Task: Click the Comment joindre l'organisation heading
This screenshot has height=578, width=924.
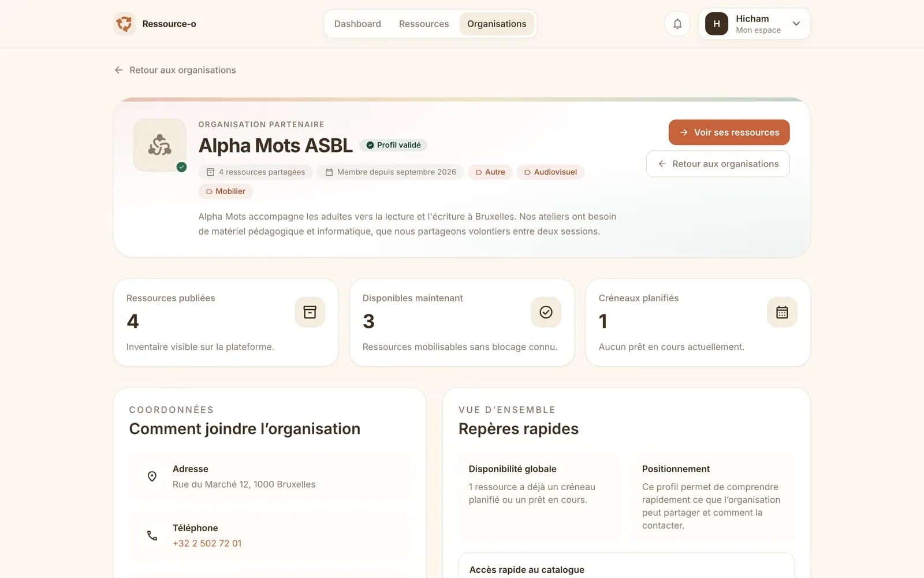Action: (245, 429)
